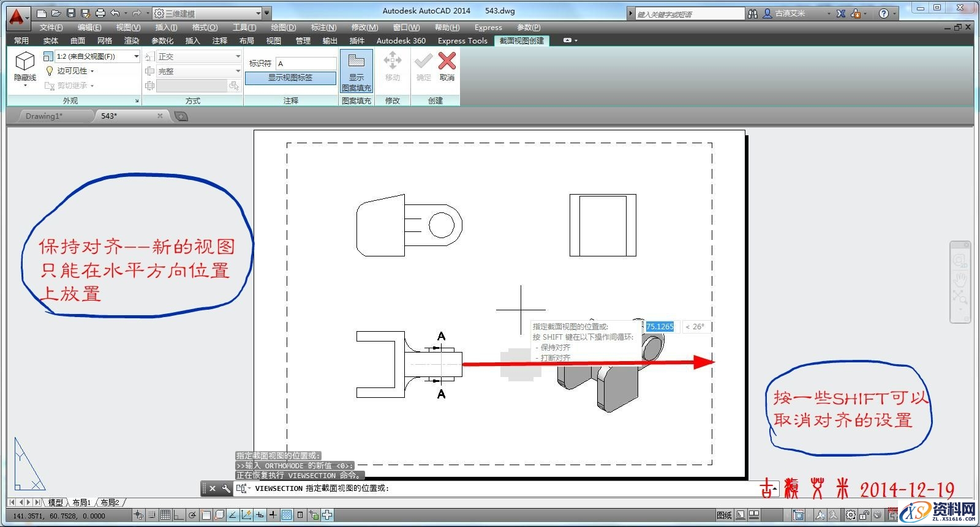Image resolution: width=980 pixels, height=527 pixels.
Task: Click the Save icon in quick access toolbar
Action: (x=71, y=13)
